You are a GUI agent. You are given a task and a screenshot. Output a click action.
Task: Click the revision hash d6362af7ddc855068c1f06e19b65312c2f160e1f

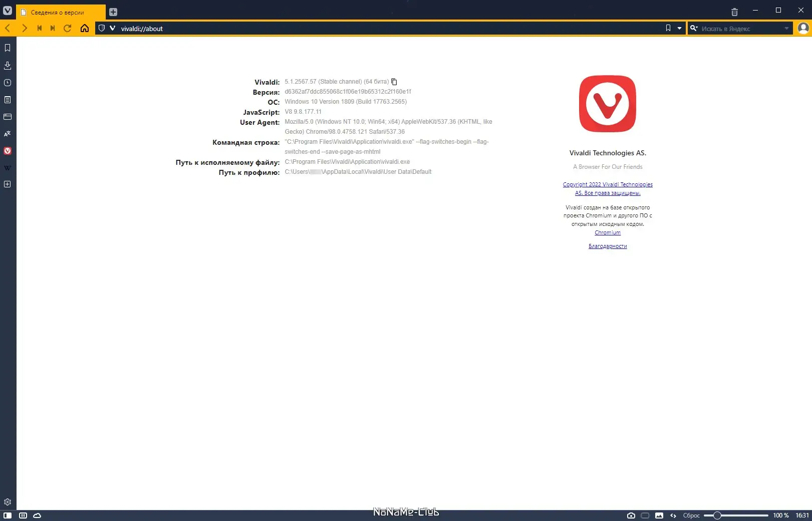(x=348, y=92)
